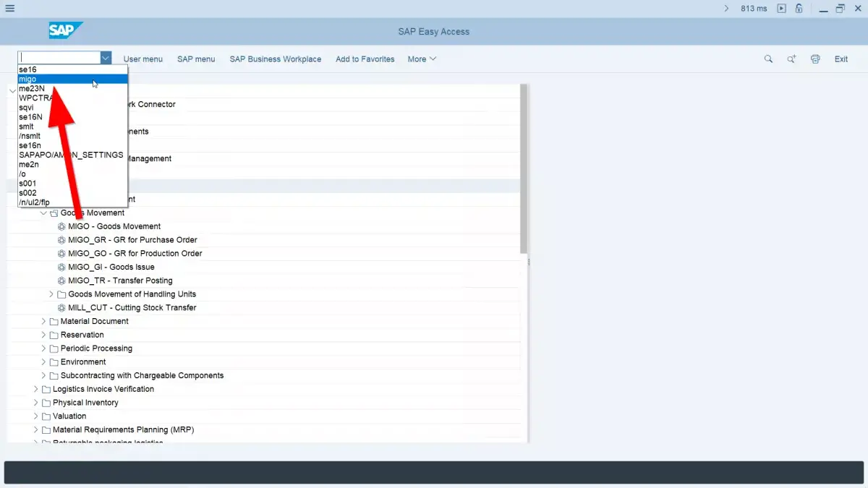Open the hamburger menu at top left

pos(9,9)
